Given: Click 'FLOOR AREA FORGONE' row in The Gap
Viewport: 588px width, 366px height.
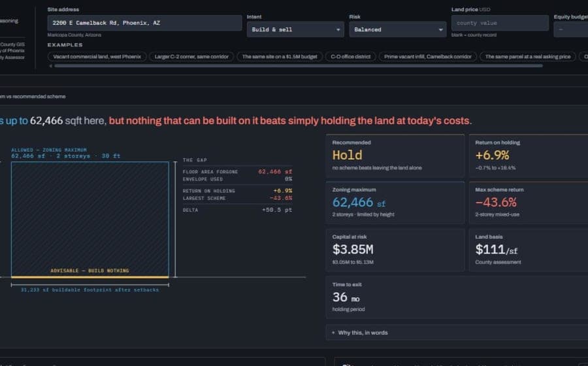Looking at the screenshot, I should click(x=237, y=172).
